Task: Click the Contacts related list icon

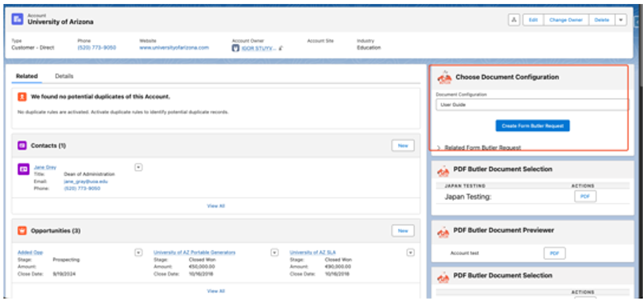Action: click(22, 146)
